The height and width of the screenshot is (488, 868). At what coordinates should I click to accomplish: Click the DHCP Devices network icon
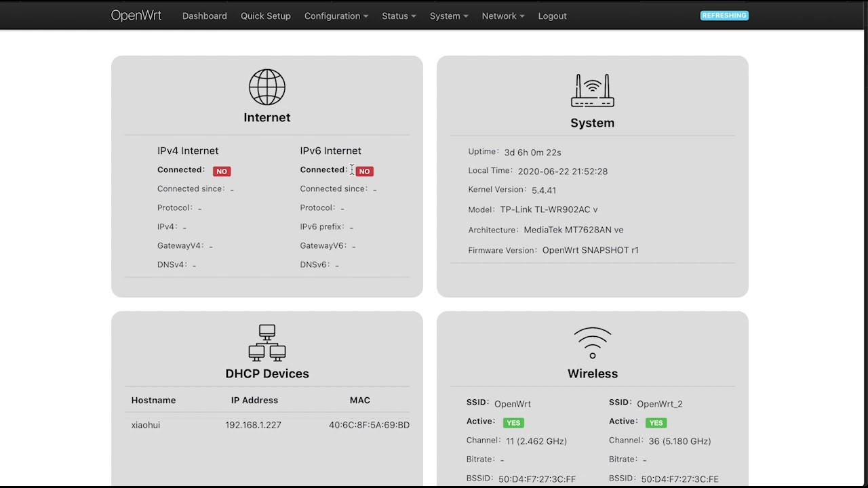tap(267, 342)
